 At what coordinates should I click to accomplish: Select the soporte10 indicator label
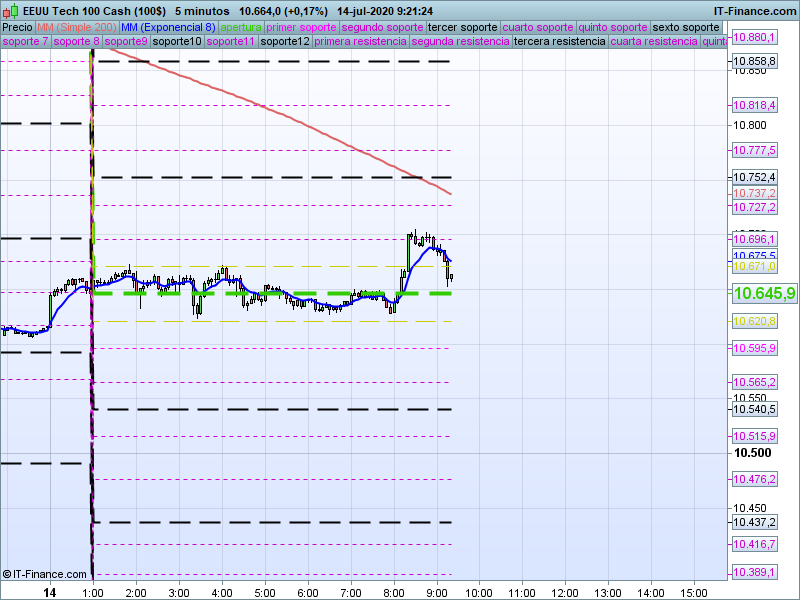[x=178, y=42]
